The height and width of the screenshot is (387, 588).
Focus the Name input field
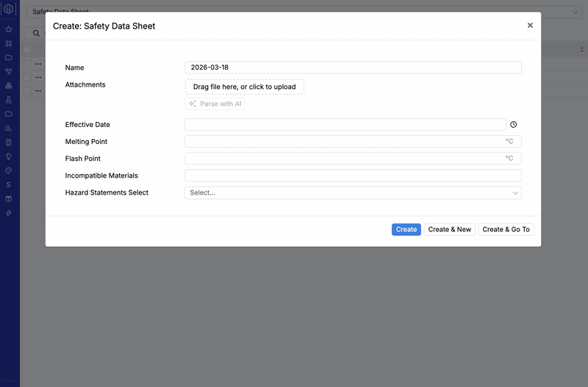(x=353, y=68)
